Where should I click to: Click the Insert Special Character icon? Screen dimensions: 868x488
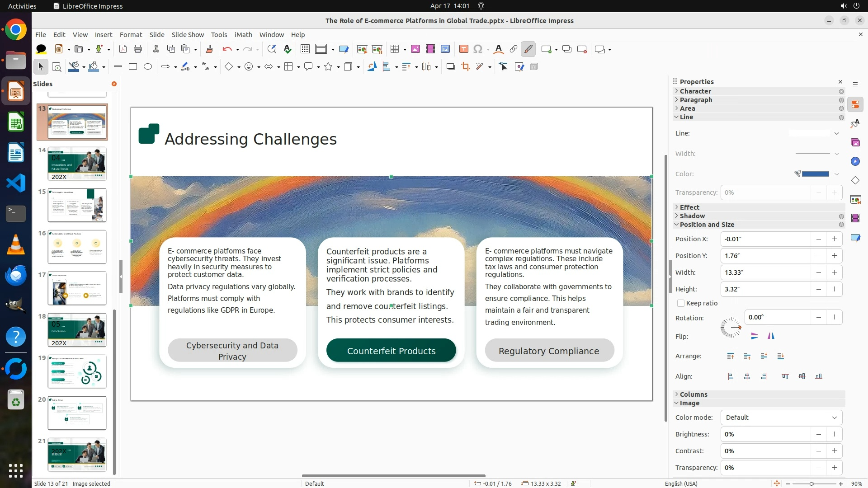tap(478, 49)
